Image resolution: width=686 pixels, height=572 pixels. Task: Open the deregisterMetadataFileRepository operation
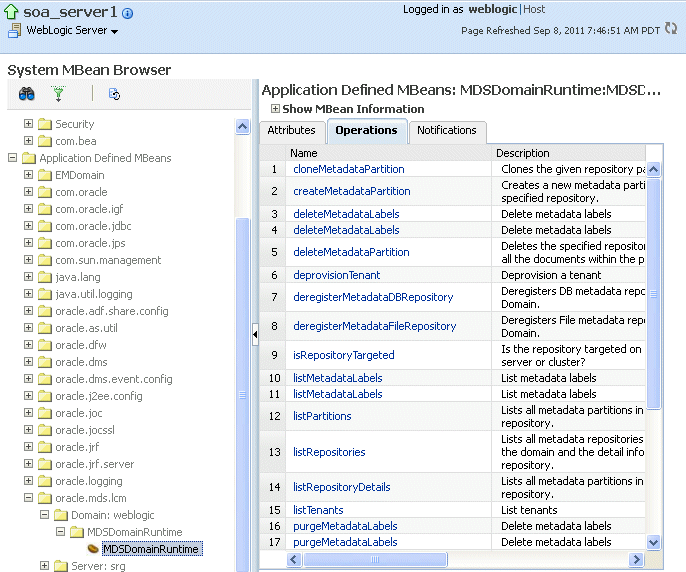coord(374,326)
